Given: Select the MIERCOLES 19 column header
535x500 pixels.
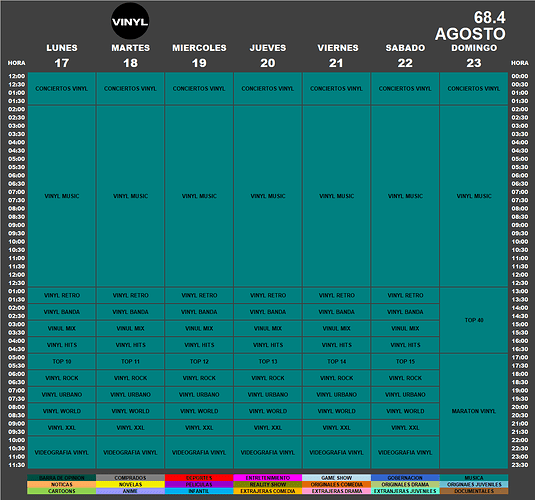Looking at the screenshot, I should 199,55.
